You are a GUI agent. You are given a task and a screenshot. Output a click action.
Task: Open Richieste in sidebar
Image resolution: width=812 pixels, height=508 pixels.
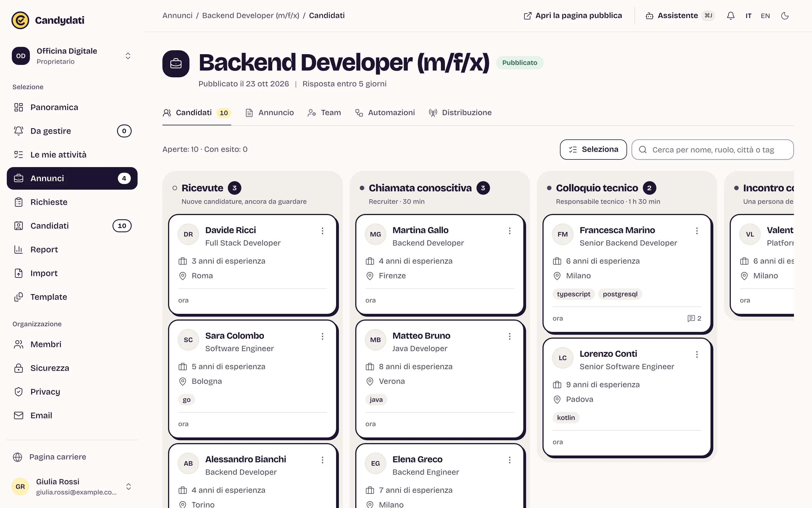coord(72,202)
